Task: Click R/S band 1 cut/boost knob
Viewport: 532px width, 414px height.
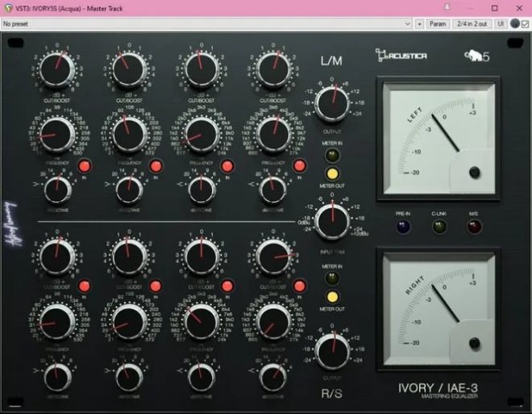Action: 57,257
